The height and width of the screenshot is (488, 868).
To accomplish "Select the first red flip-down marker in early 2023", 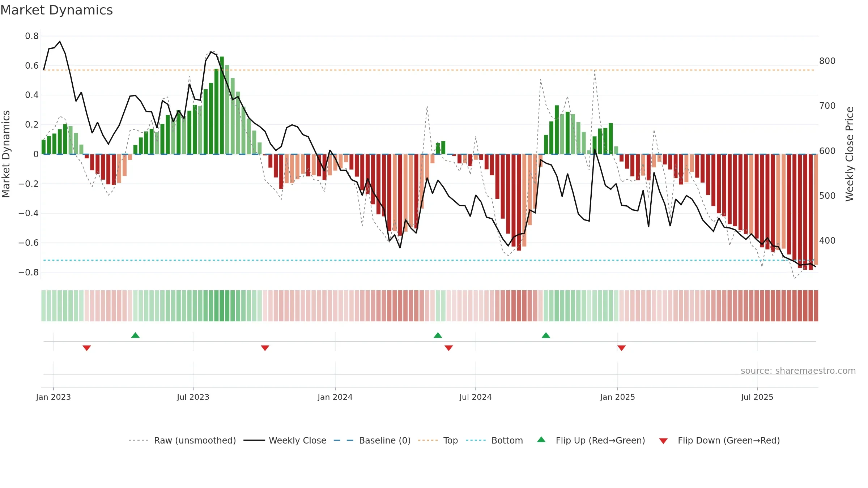I will tap(87, 348).
